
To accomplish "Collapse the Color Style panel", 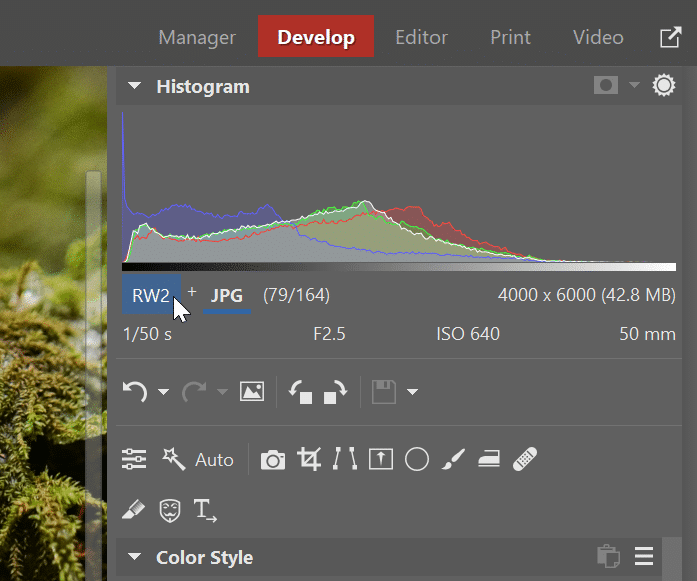I will pyautogui.click(x=134, y=557).
